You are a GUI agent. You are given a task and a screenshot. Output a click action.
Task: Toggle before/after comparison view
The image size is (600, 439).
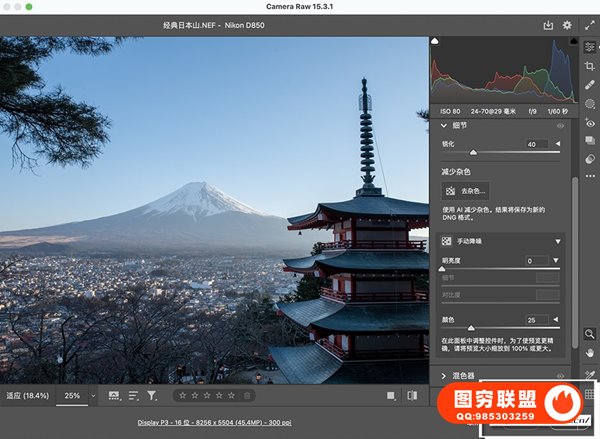tap(412, 396)
